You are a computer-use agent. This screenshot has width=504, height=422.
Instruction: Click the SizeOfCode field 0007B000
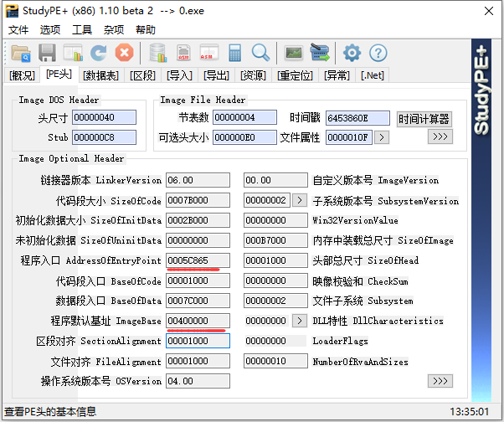[198, 200]
